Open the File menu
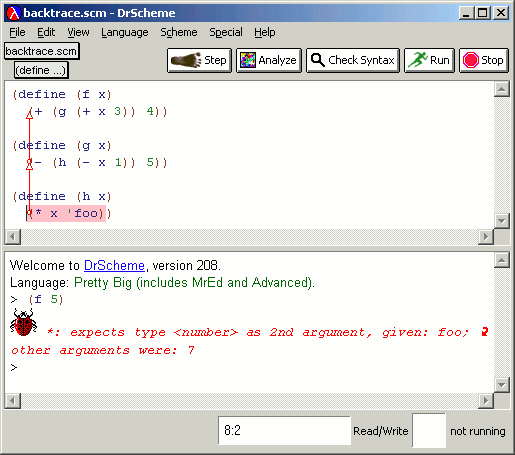This screenshot has height=455, width=515. [x=17, y=32]
